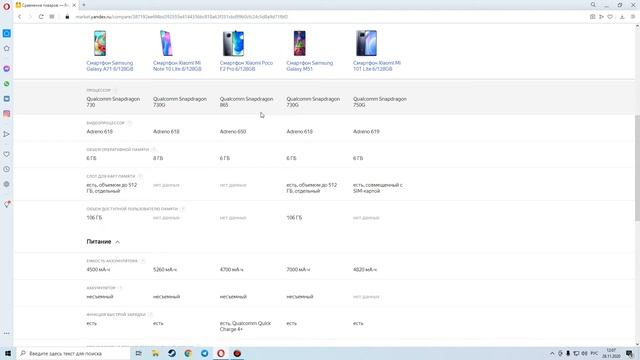This screenshot has height=360, width=640.
Task: Bookmark page with heart icon in address bar
Action: tap(610, 17)
